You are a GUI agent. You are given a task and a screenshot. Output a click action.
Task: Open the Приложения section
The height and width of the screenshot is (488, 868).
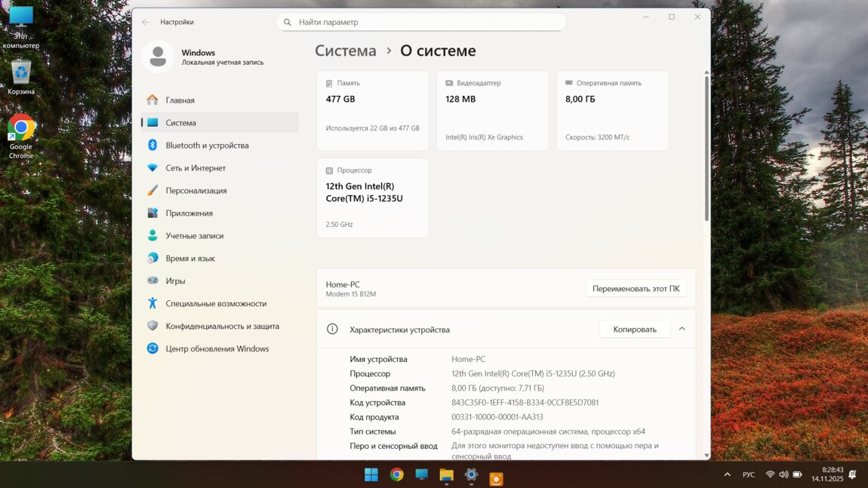pyautogui.click(x=189, y=213)
